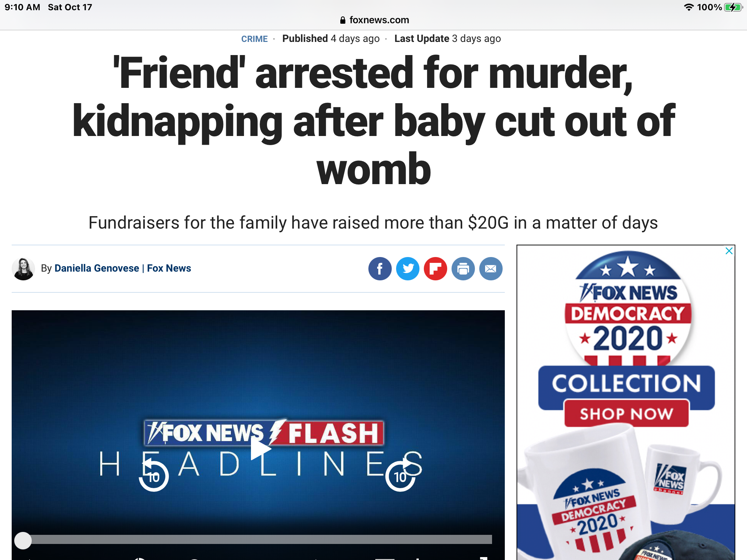747x560 pixels.
Task: Tap the Wi-Fi status icon
Action: tap(688, 7)
